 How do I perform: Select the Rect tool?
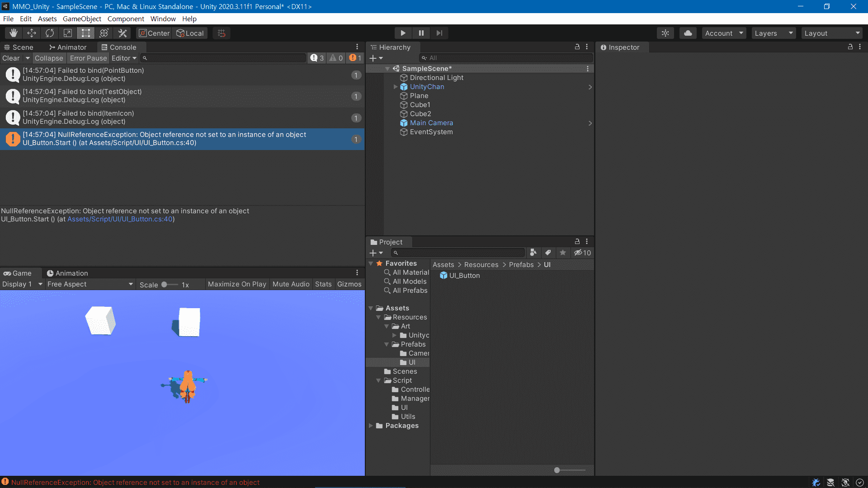(86, 33)
